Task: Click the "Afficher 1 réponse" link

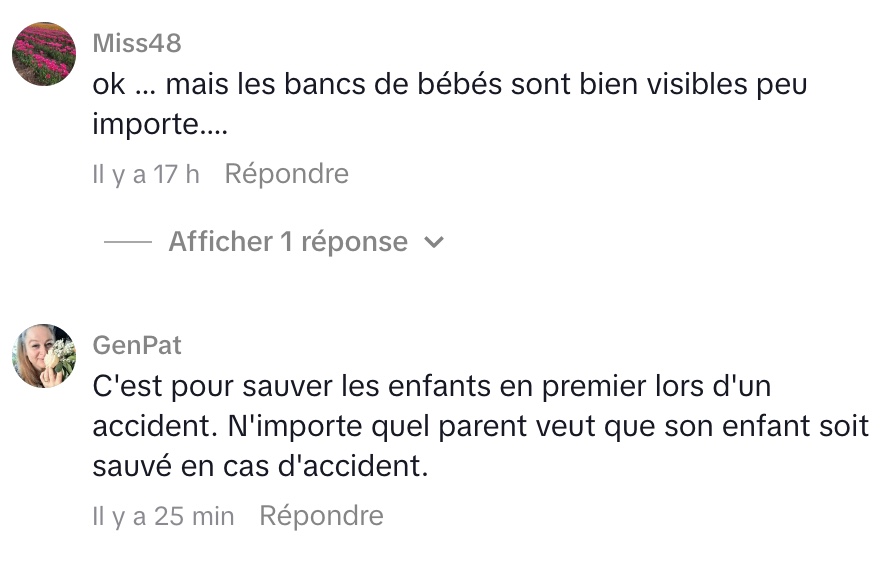Action: [288, 242]
